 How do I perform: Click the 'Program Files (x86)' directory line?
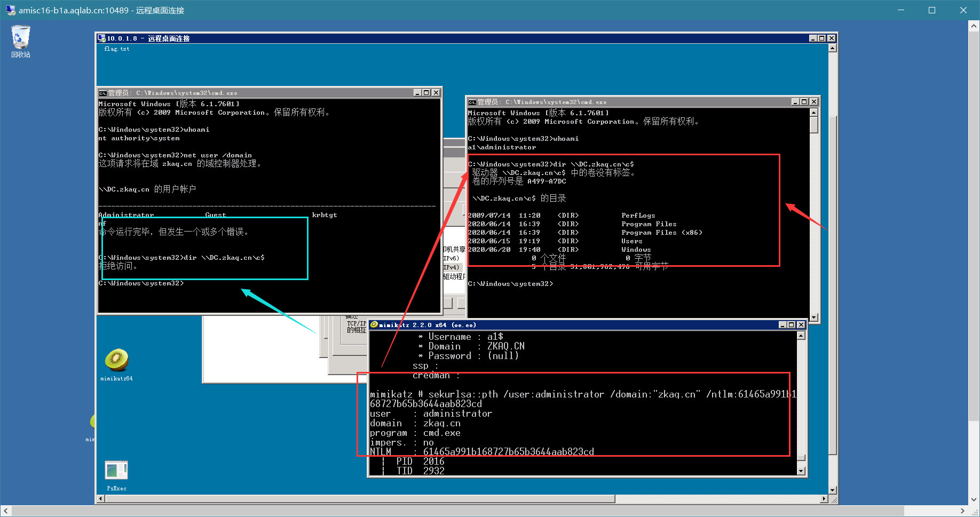pyautogui.click(x=585, y=233)
